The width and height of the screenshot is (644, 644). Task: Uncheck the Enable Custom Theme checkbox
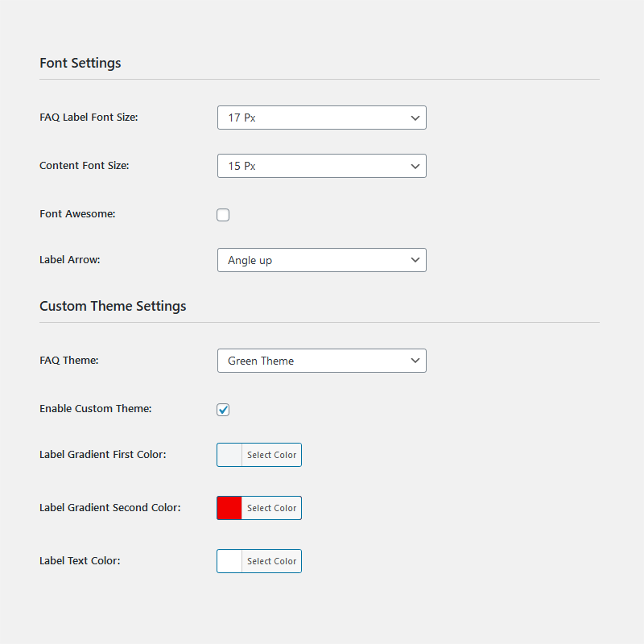(x=223, y=410)
